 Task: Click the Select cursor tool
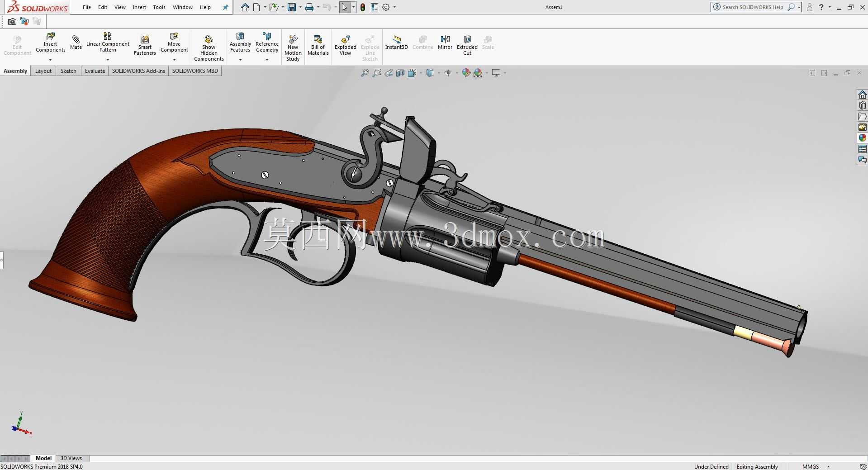point(345,7)
